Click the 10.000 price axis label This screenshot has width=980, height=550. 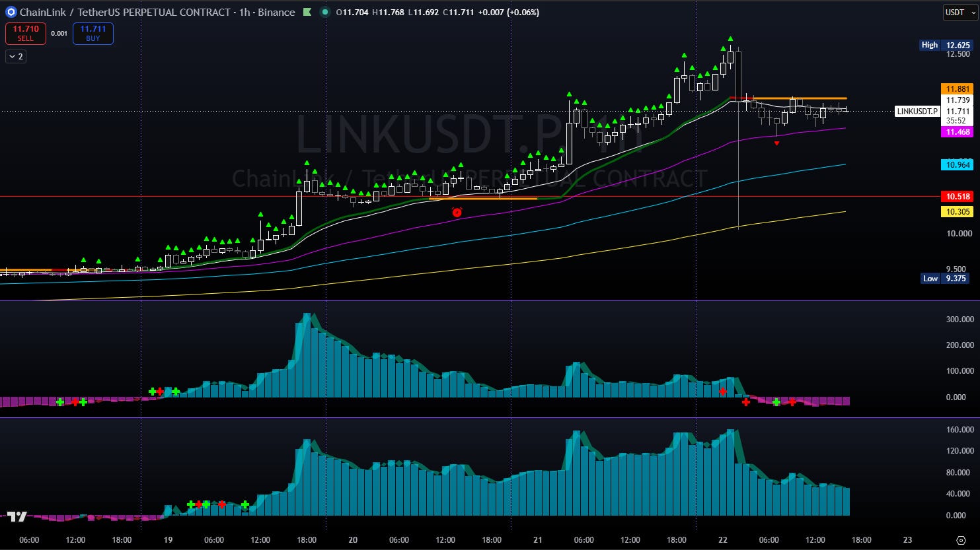click(x=958, y=233)
